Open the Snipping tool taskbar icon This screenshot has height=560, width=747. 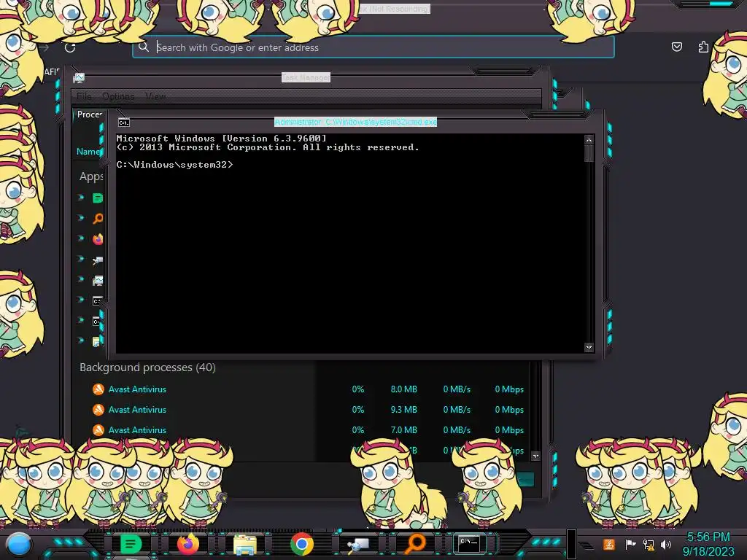[x=358, y=545]
